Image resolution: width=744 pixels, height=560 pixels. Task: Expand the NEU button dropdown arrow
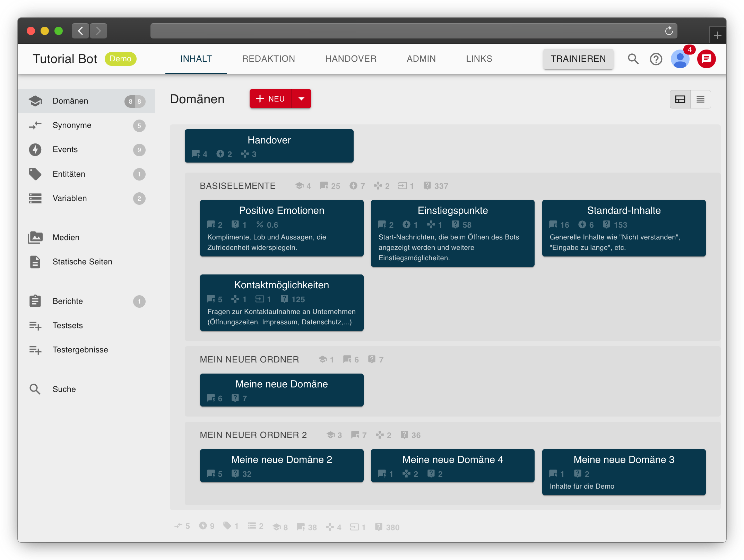[x=301, y=99]
